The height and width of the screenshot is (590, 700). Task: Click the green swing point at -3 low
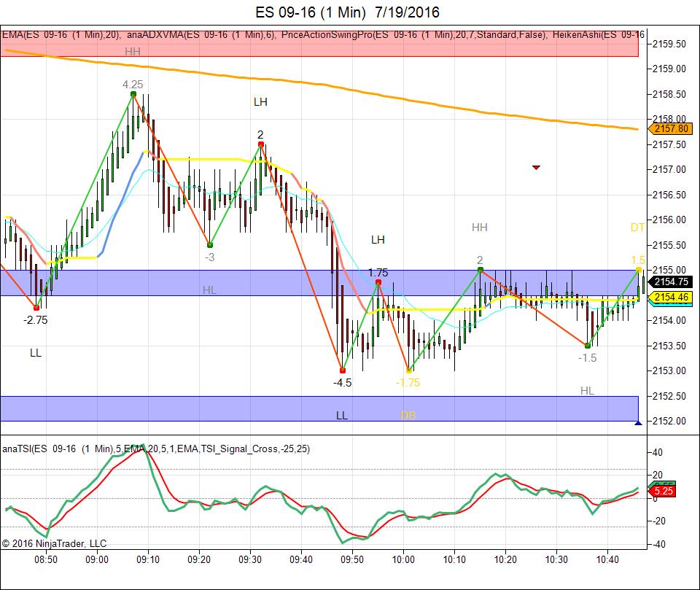[210, 245]
